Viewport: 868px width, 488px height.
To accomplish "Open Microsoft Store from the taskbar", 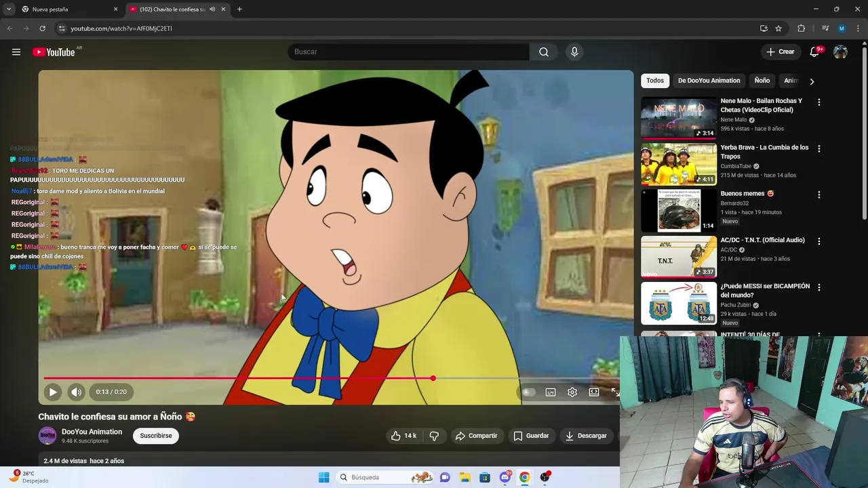I will (x=485, y=477).
